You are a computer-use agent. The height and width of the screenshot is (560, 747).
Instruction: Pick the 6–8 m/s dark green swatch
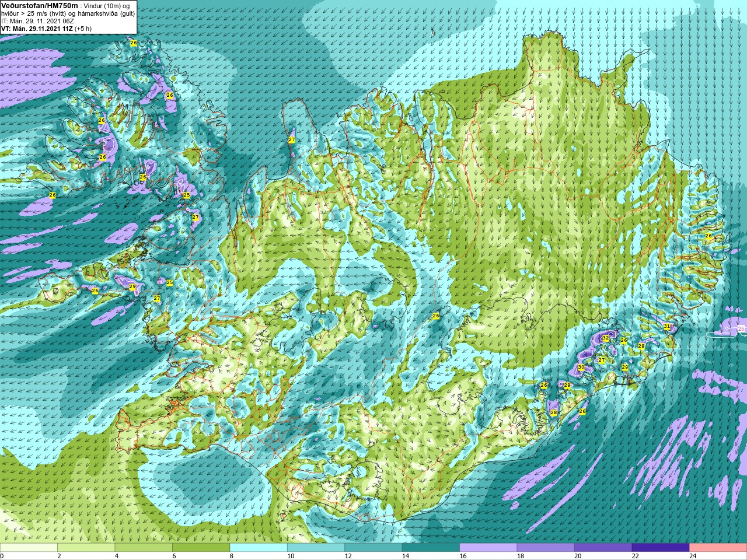click(201, 548)
